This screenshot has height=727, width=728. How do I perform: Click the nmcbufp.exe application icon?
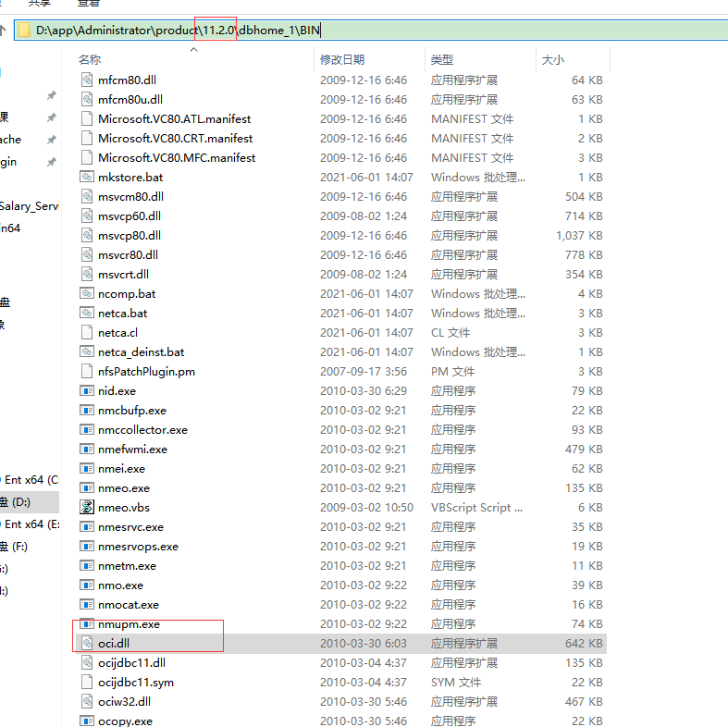click(87, 411)
